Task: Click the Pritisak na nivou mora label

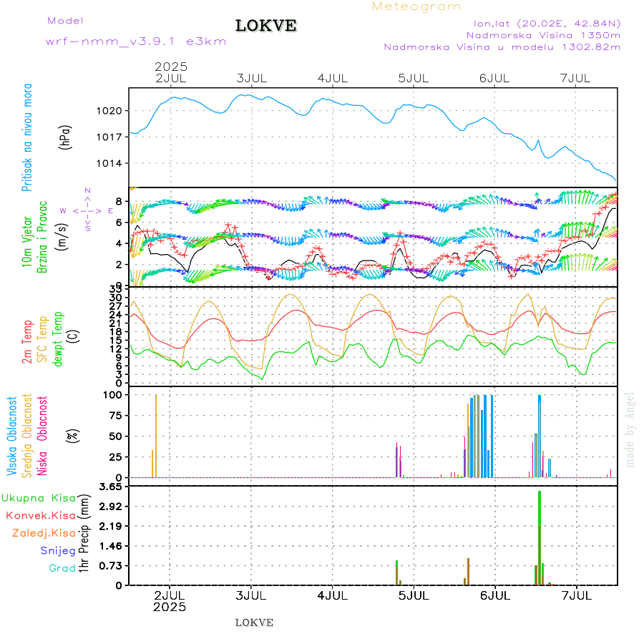Action: pos(27,137)
